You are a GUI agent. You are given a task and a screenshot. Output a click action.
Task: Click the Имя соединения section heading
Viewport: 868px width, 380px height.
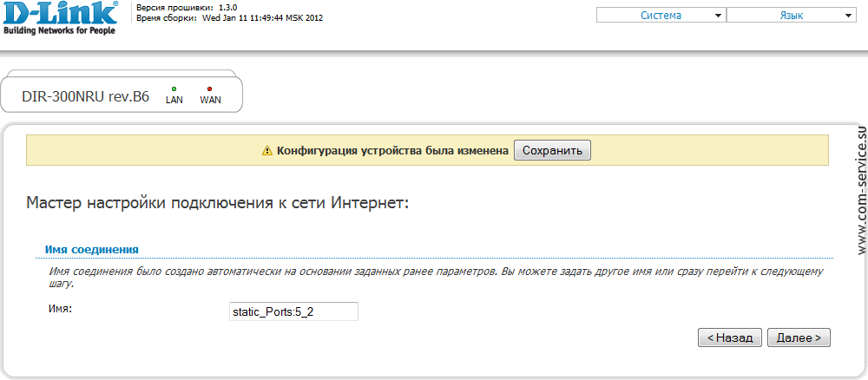coord(91,250)
